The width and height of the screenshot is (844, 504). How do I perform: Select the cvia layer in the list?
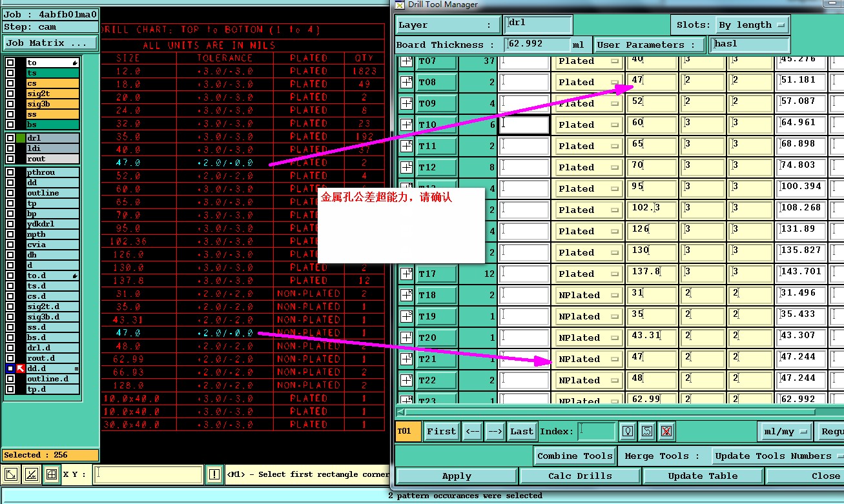52,245
